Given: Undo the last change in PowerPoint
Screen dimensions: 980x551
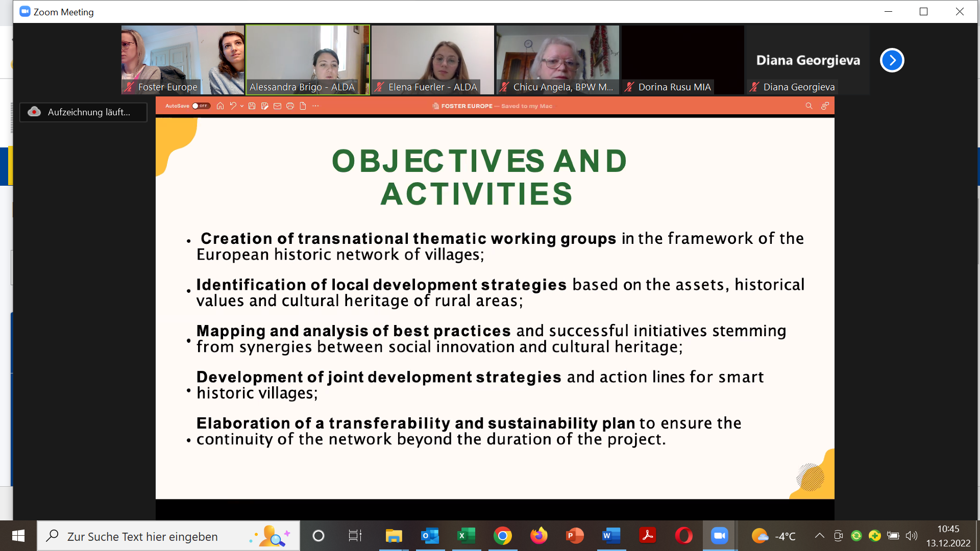Looking at the screenshot, I should click(233, 106).
